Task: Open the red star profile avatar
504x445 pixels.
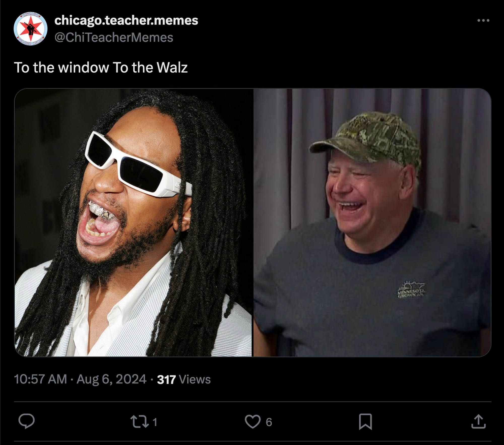Action: [x=30, y=28]
